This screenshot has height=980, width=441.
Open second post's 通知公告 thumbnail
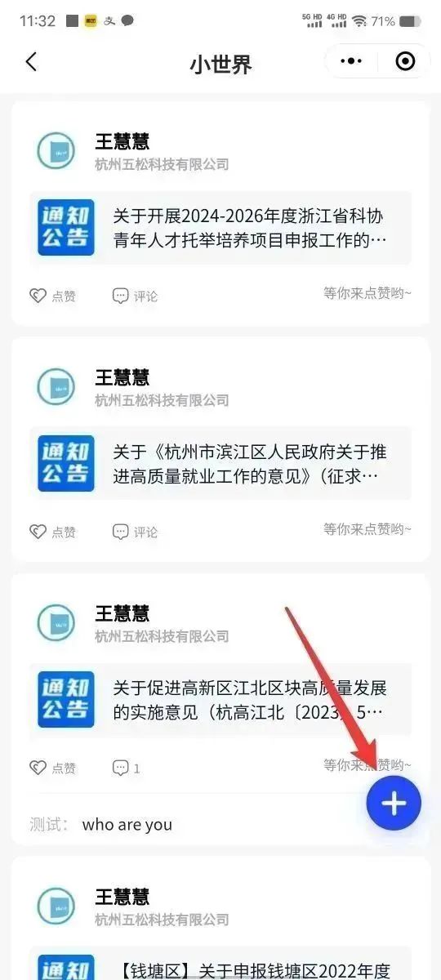tap(66, 463)
